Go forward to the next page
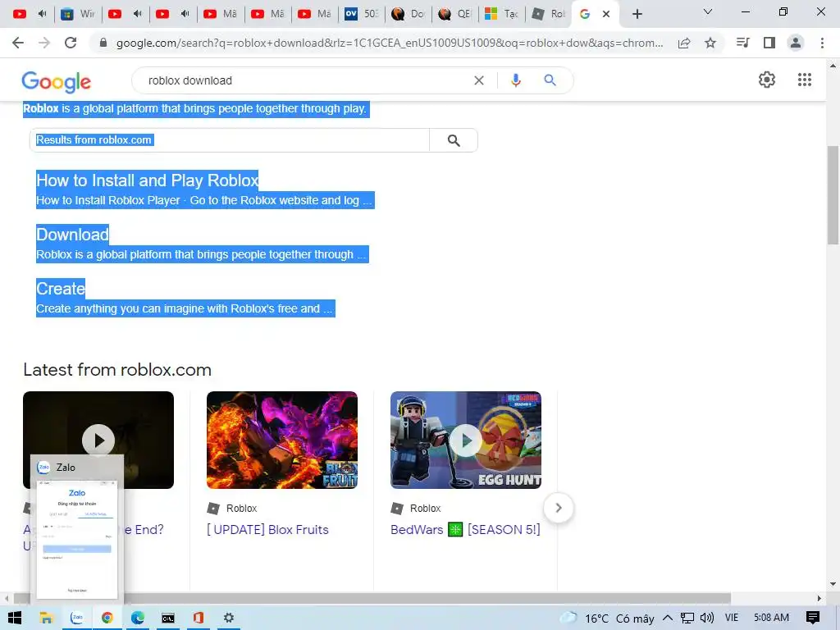840x630 pixels. click(44, 43)
